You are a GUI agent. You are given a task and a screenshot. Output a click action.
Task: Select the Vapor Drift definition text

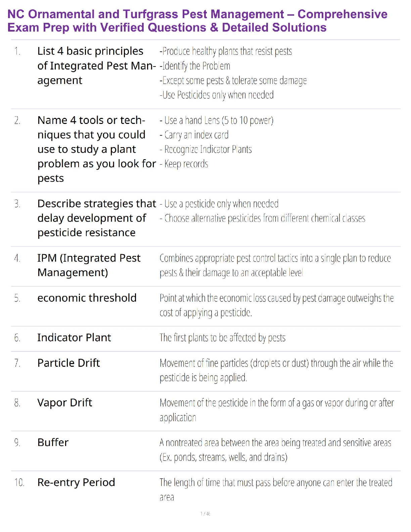point(276,410)
